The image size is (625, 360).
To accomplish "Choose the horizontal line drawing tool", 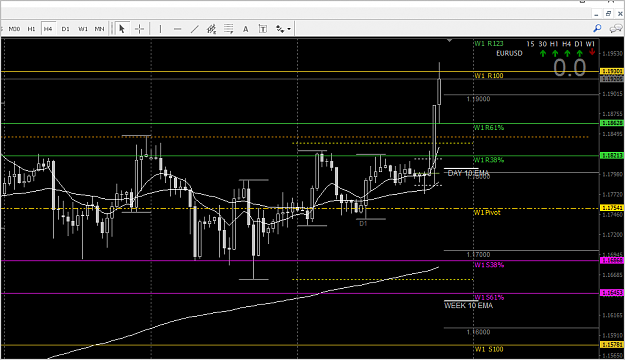I will coord(177,29).
